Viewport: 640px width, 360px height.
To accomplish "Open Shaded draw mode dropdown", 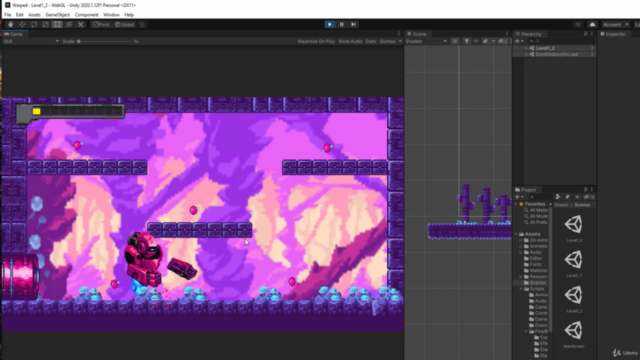I will pos(427,41).
